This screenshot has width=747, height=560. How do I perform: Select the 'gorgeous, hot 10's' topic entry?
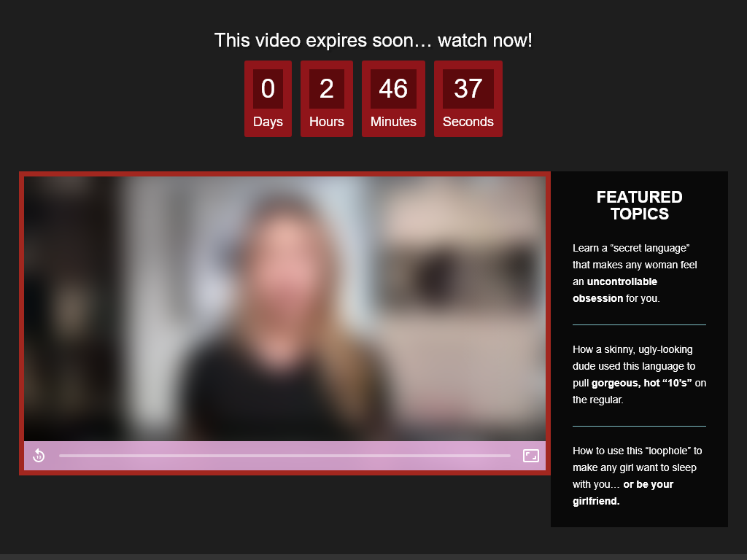click(x=639, y=374)
